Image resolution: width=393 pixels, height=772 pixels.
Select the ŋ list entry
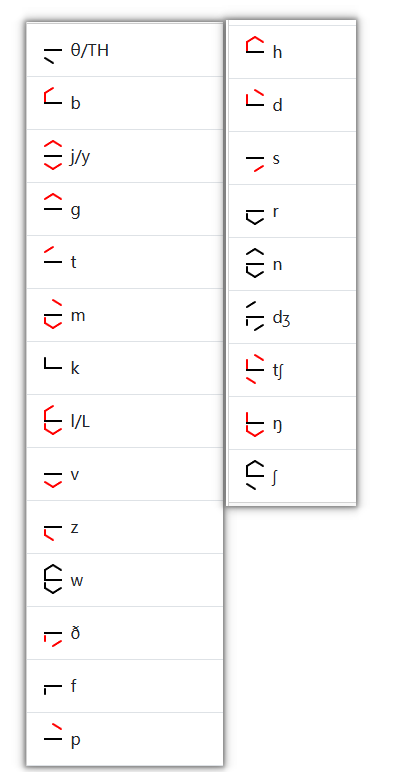click(293, 423)
